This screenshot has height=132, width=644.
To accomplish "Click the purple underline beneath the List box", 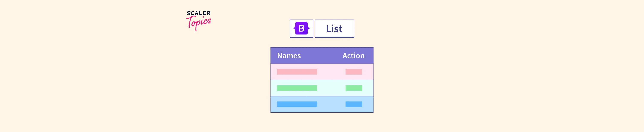I will pyautogui.click(x=334, y=37).
